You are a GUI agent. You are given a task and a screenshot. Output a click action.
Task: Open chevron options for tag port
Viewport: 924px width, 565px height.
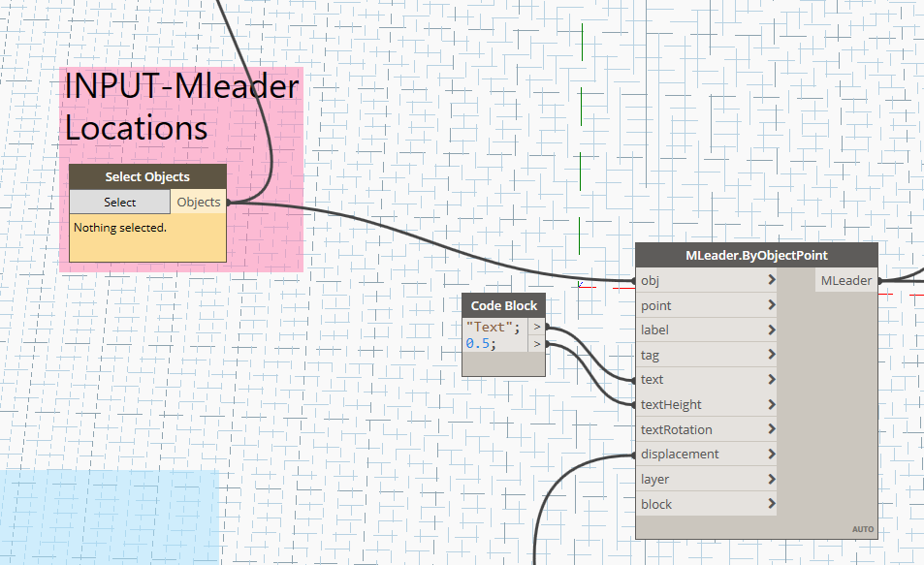tap(772, 354)
